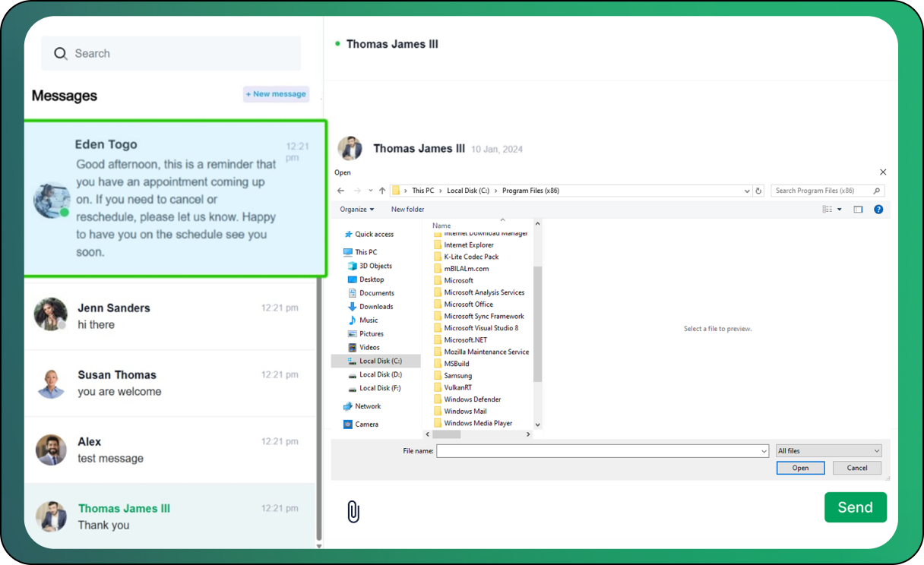Go up one folder level with the up arrow
The width and height of the screenshot is (924, 565).
[382, 191]
